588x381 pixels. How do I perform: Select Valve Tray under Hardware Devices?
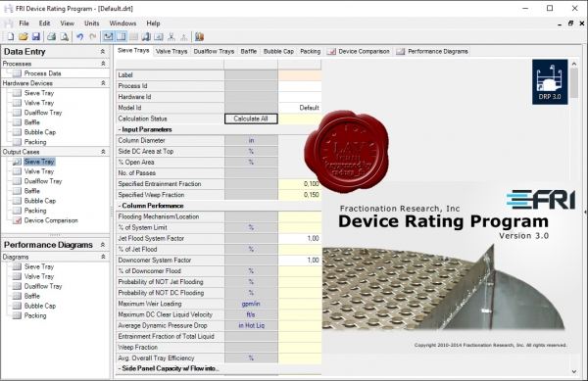[39, 103]
